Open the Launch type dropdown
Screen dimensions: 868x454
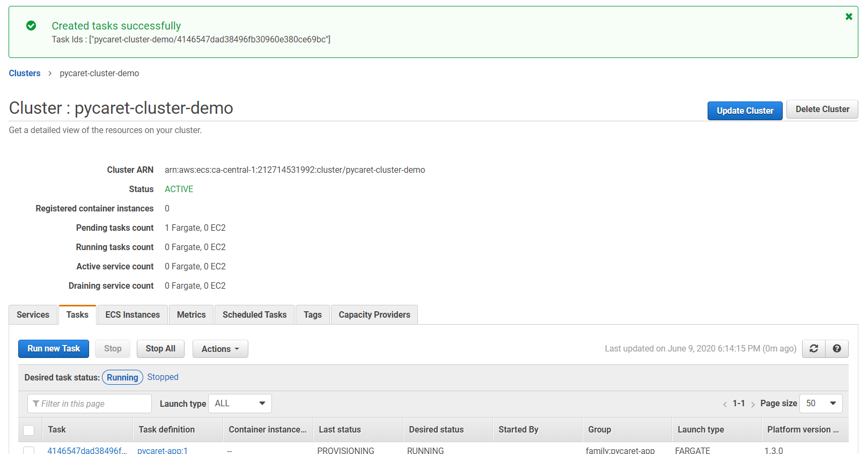coord(240,404)
